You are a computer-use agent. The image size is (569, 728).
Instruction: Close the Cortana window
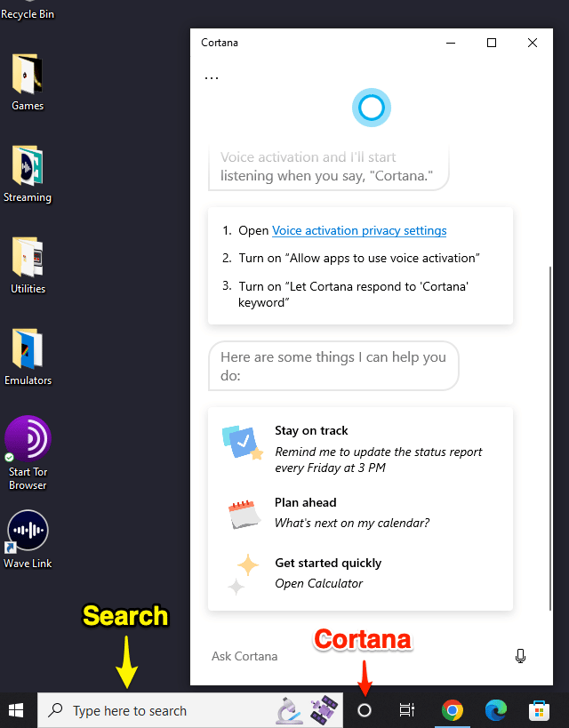click(x=533, y=43)
